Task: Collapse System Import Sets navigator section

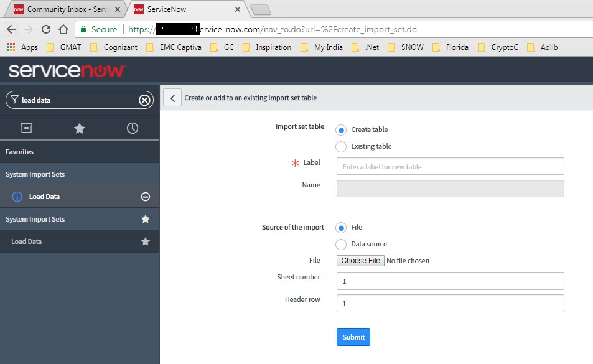Action: 35,219
